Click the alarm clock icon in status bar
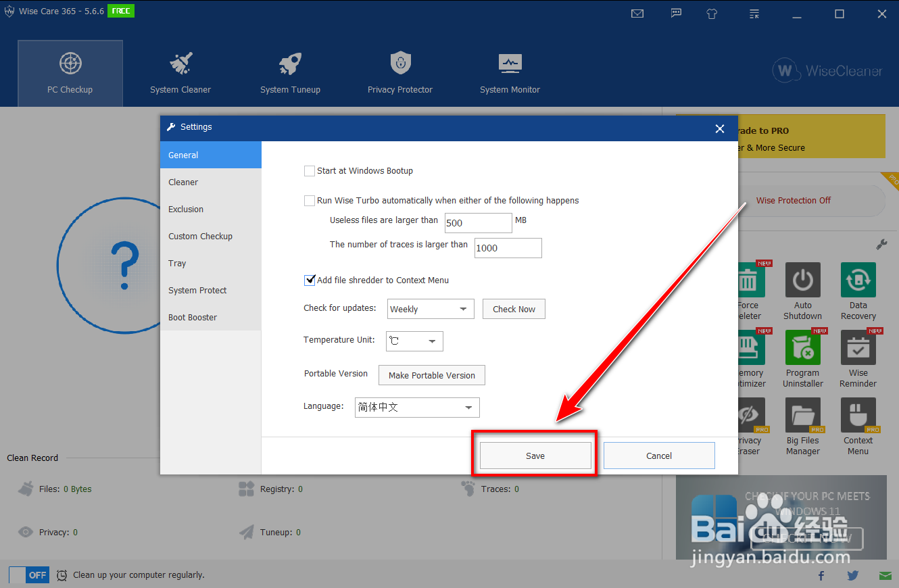Image resolution: width=899 pixels, height=588 pixels. (x=62, y=575)
